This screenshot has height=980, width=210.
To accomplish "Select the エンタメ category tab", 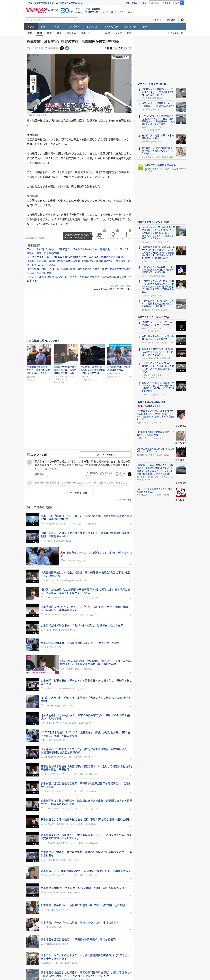I will pos(71,33).
